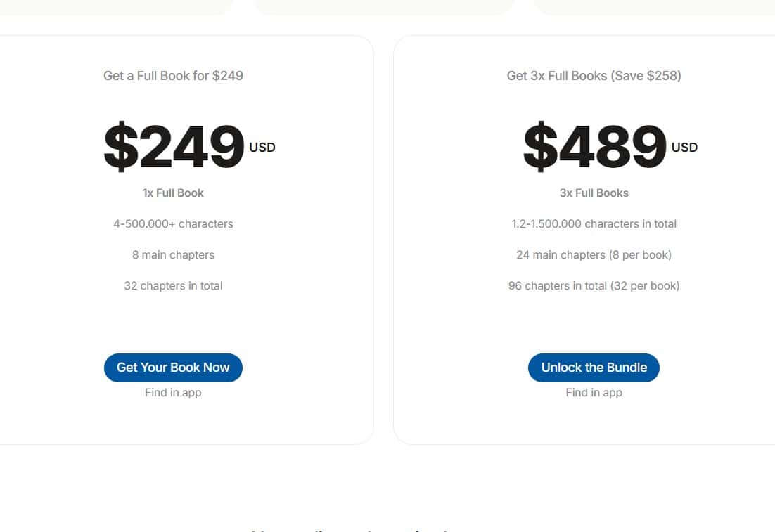
Task: Click the Get Your Book Now button
Action: 173,368
